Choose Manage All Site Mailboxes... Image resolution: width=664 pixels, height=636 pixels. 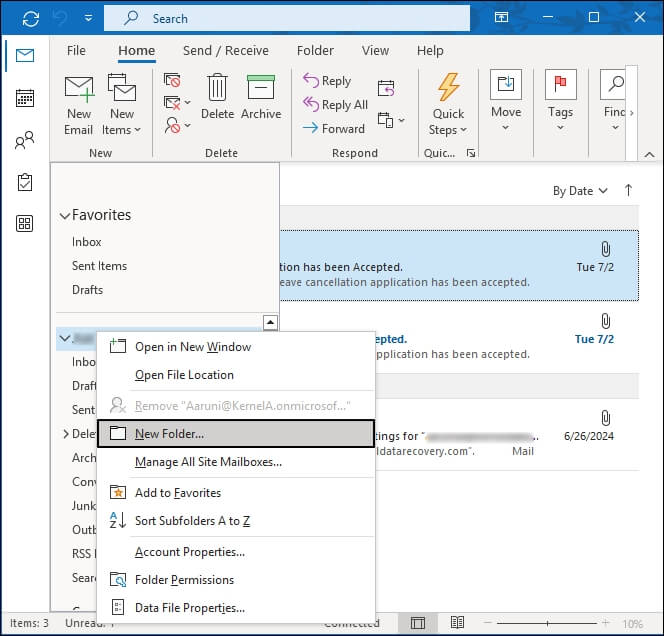point(236,462)
